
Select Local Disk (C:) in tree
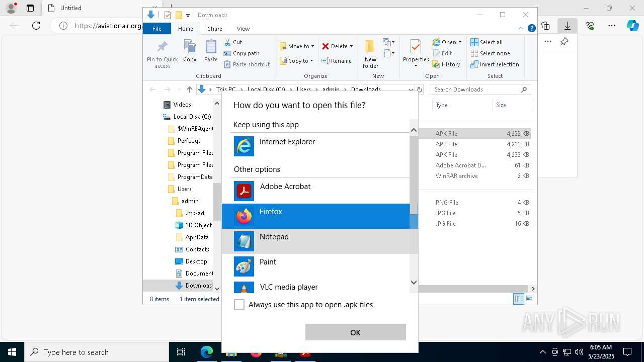coord(187,117)
